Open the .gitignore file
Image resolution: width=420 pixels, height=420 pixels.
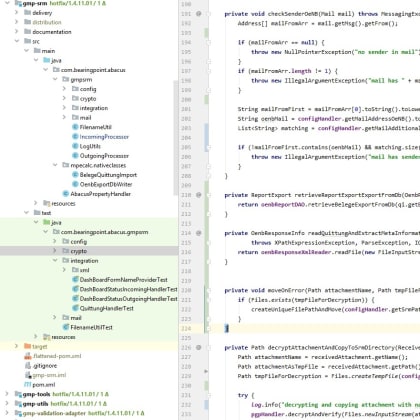45,366
